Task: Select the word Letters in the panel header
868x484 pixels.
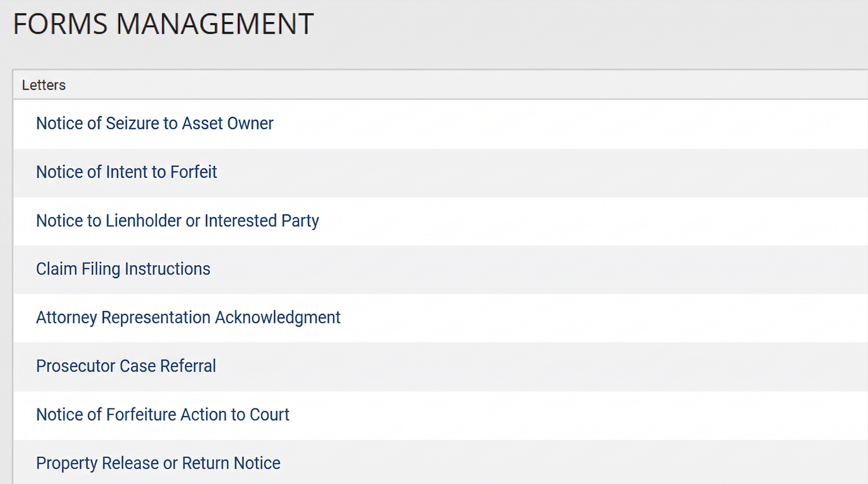Action: (43, 85)
